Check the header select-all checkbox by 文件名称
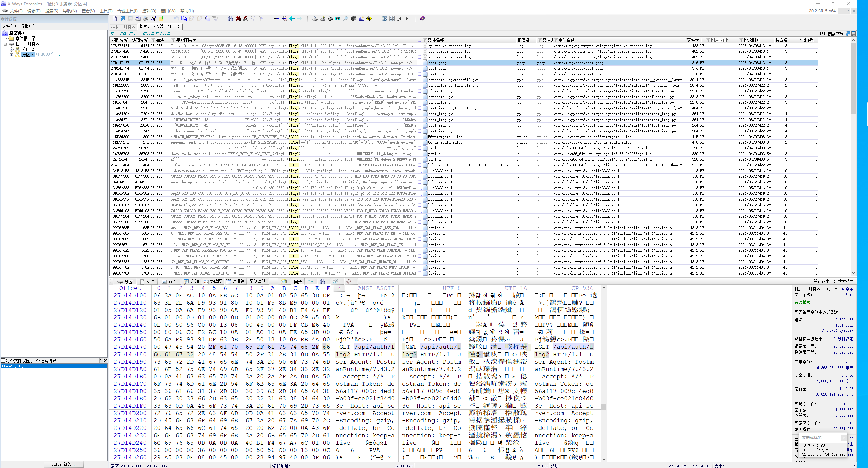Image resolution: width=868 pixels, height=468 pixels. tap(420, 40)
